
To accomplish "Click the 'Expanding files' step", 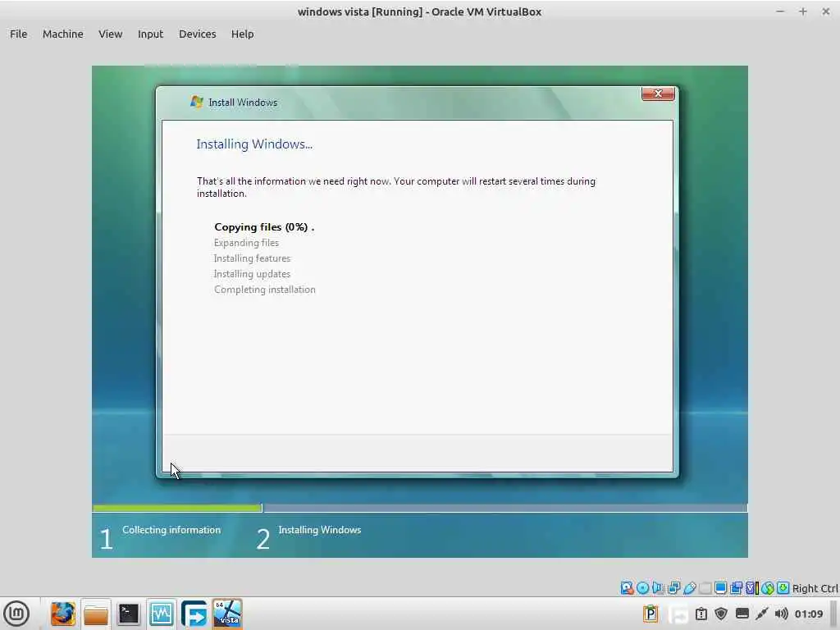I will pos(246,243).
